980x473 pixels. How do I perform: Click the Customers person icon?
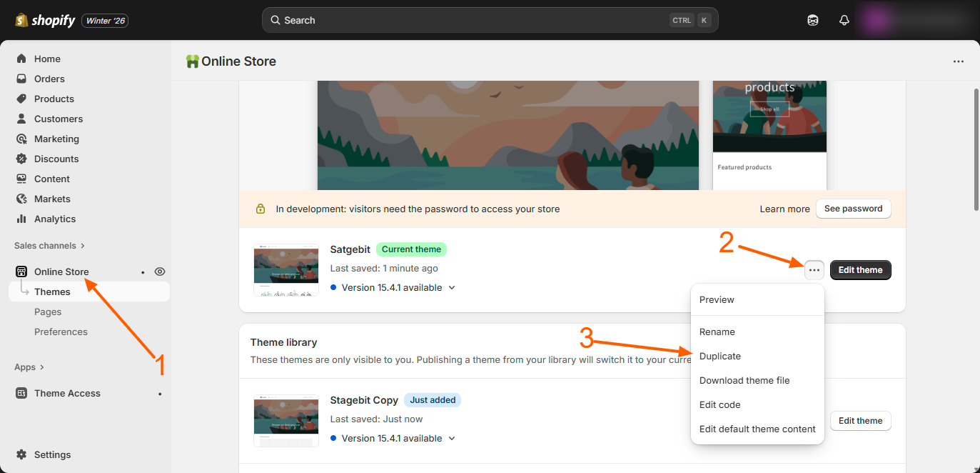click(21, 119)
